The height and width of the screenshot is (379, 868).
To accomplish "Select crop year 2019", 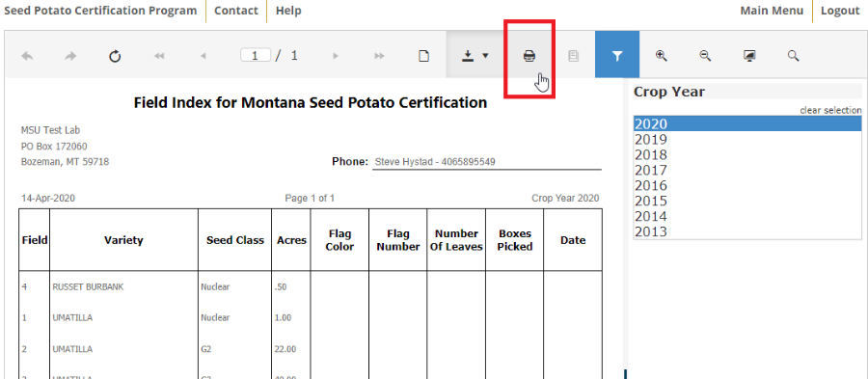I will coord(747,140).
